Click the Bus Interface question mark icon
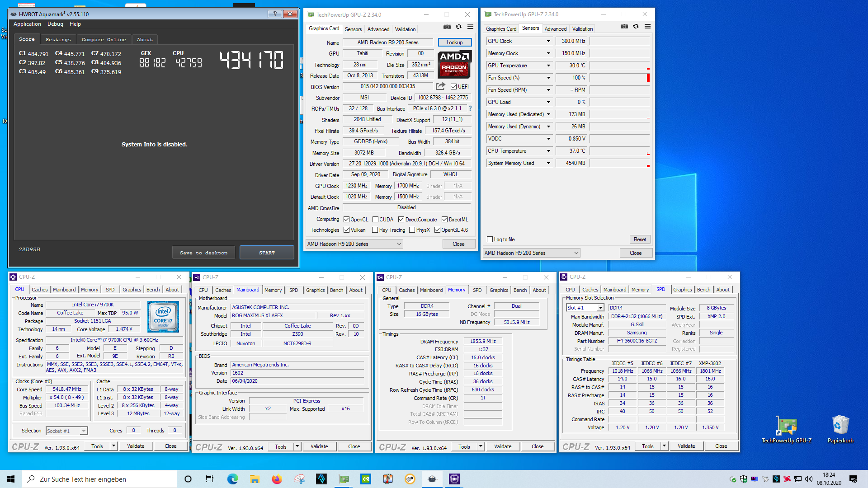Image resolution: width=868 pixels, height=488 pixels. pyautogui.click(x=470, y=108)
